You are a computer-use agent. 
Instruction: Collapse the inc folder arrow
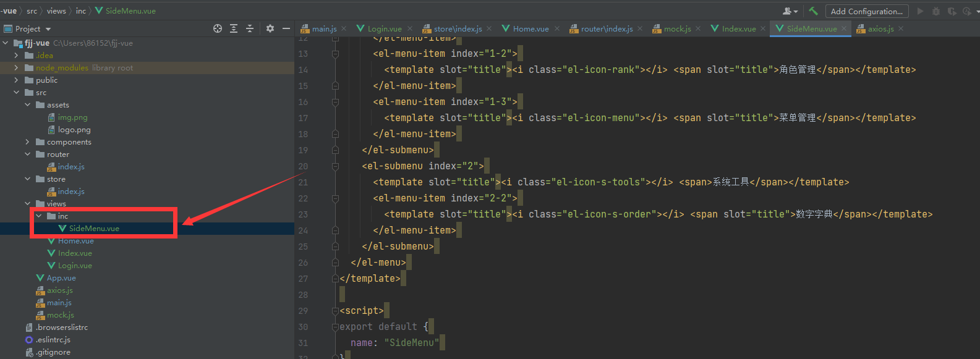[x=39, y=216]
